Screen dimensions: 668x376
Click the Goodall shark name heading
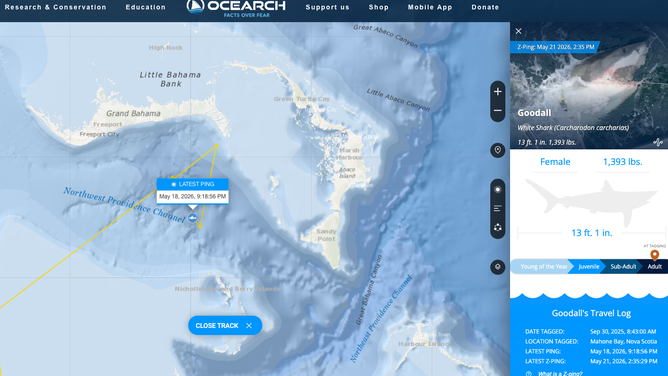coord(534,113)
